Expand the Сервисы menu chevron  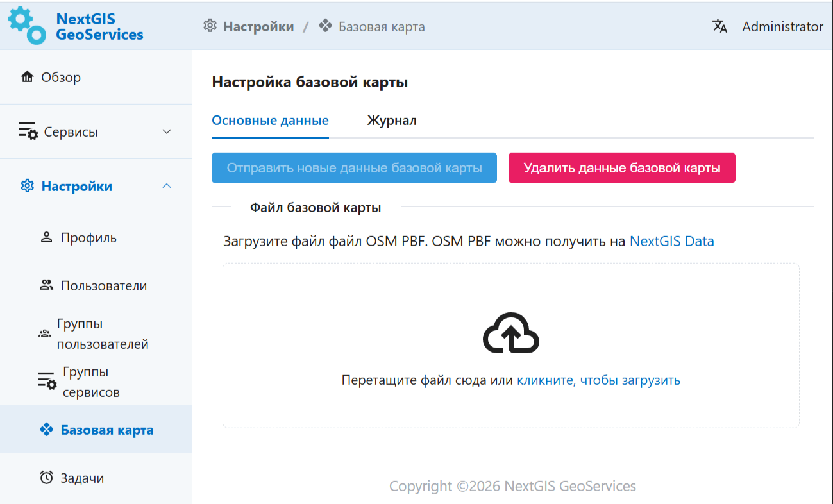point(167,132)
